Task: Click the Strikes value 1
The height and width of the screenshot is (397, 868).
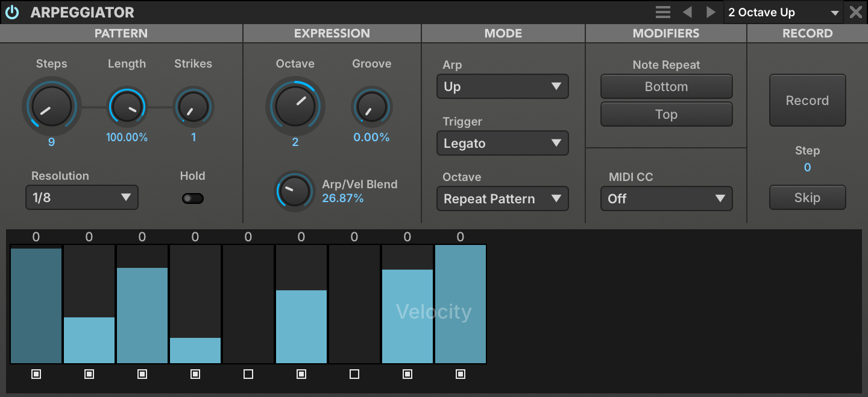Action: tap(193, 138)
